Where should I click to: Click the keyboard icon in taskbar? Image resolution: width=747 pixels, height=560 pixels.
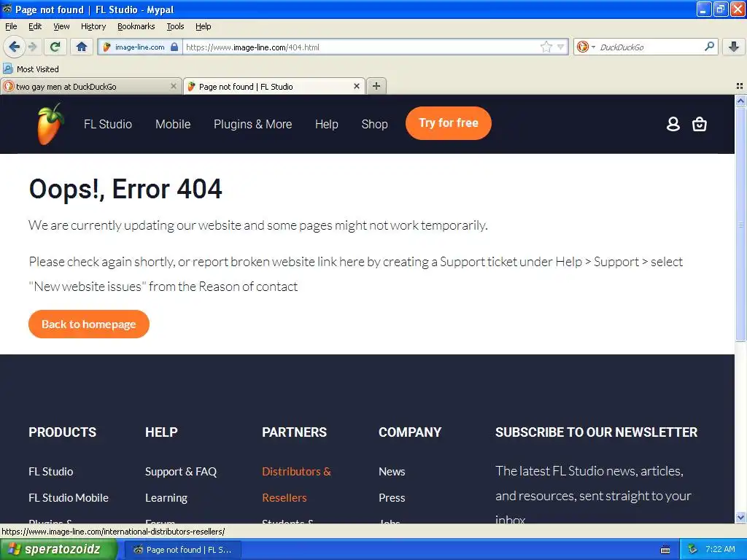[x=665, y=550]
